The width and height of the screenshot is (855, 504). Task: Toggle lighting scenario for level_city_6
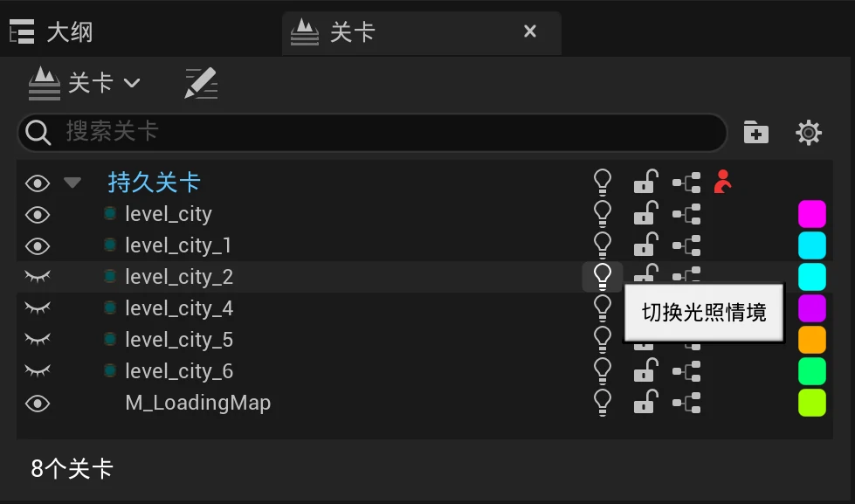[x=603, y=371]
